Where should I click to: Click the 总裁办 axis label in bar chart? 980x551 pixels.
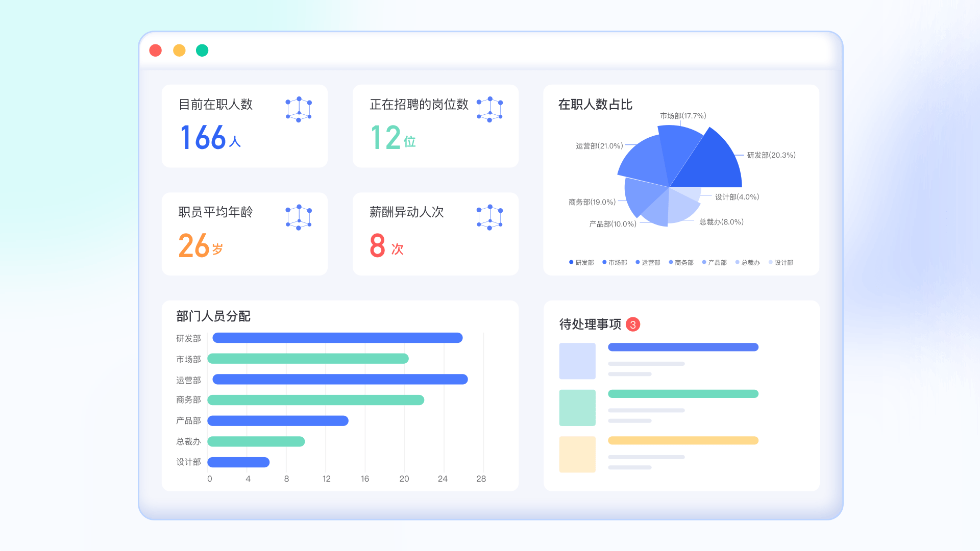tap(188, 441)
